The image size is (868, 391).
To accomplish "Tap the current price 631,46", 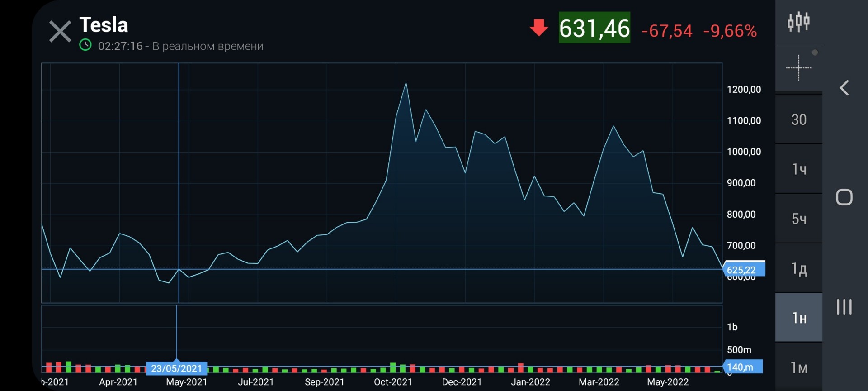I will 594,28.
